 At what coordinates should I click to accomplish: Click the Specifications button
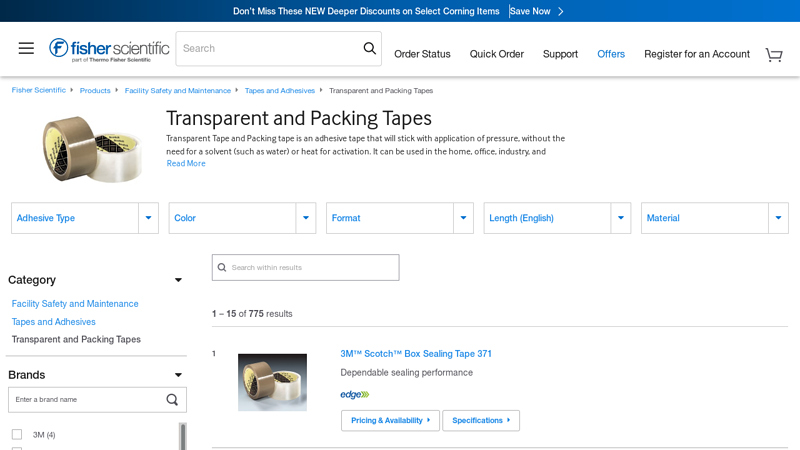click(481, 420)
